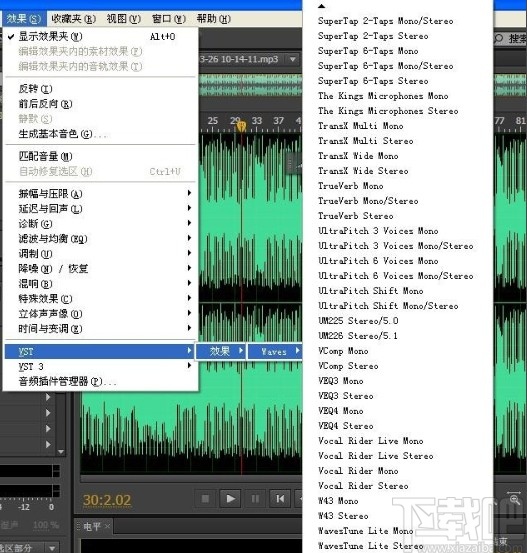527x553 pixels.
Task: Select 前后反向(R) effect
Action: coord(101,104)
